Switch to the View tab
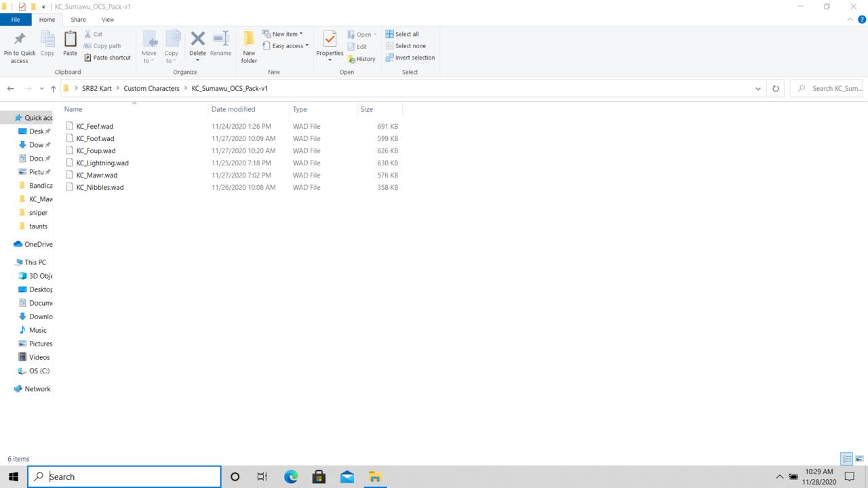The height and width of the screenshot is (488, 868). tap(107, 20)
